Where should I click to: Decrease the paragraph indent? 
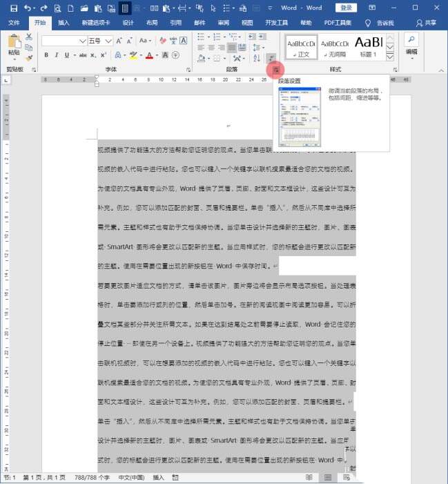(x=252, y=37)
